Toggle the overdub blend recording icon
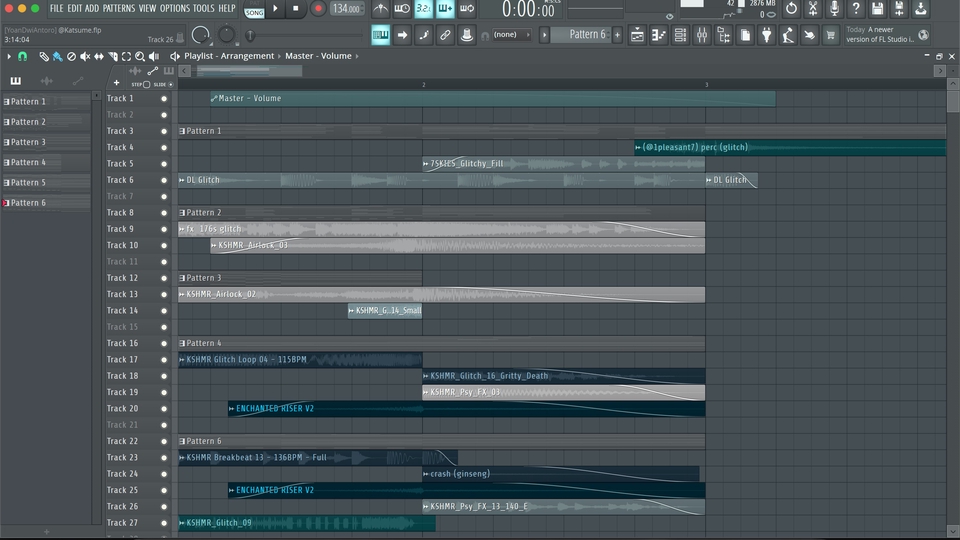960x540 pixels. pyautogui.click(x=445, y=9)
